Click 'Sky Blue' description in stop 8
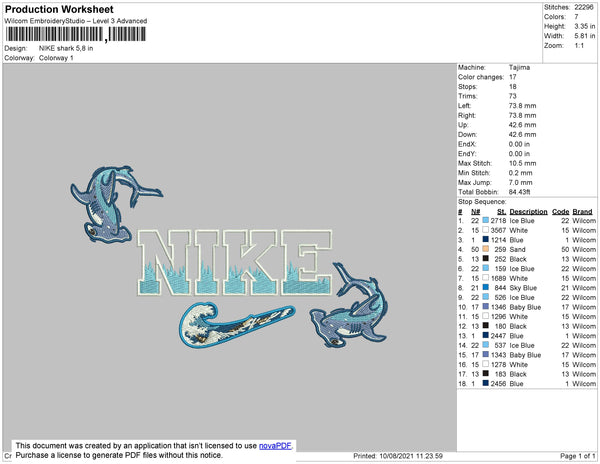 click(523, 287)
